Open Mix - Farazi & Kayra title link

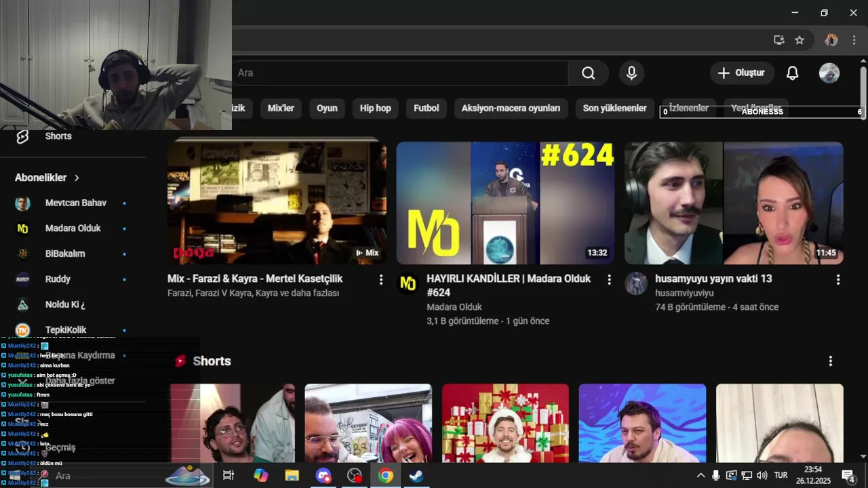pyautogui.click(x=255, y=279)
